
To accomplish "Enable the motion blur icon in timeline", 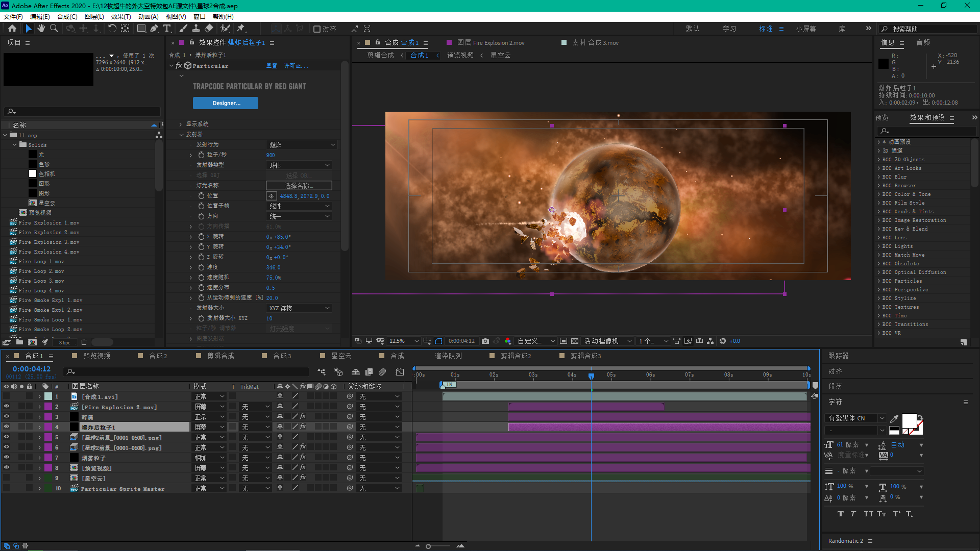I will (x=383, y=372).
